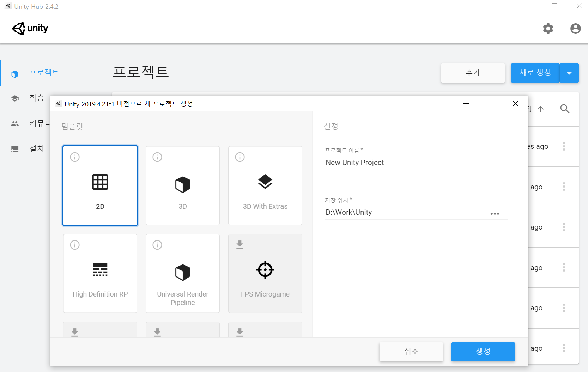Edit the save location path field
Screen dimensions: 588x372
coord(406,212)
